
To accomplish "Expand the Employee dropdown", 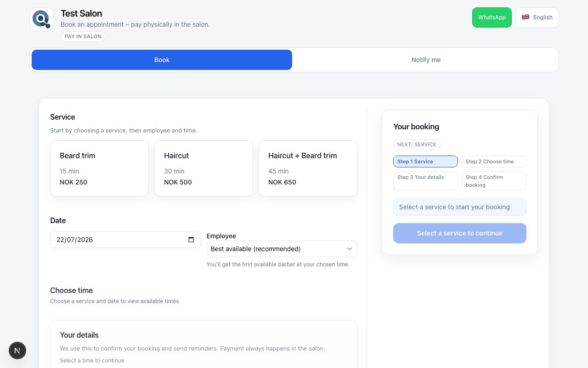I will [282, 249].
